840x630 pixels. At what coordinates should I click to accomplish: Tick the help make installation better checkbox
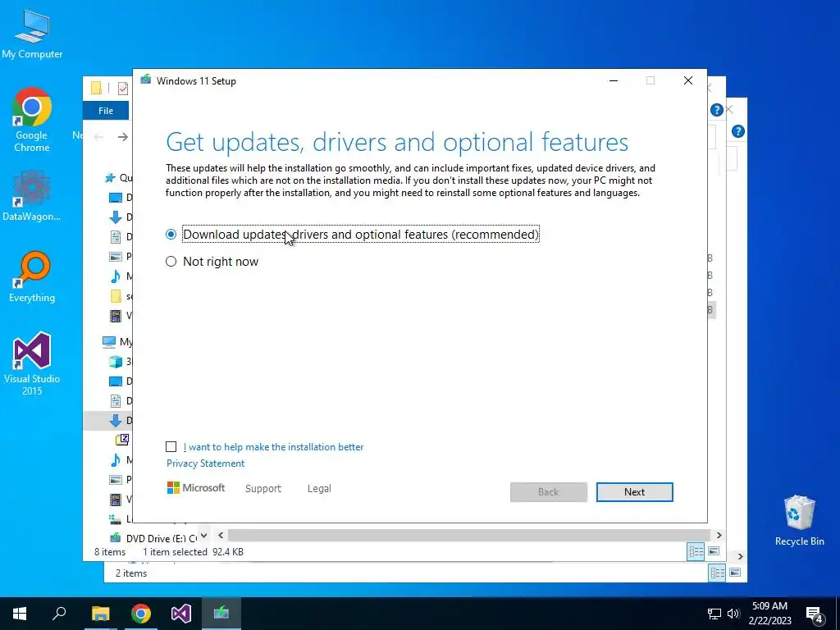tap(171, 447)
